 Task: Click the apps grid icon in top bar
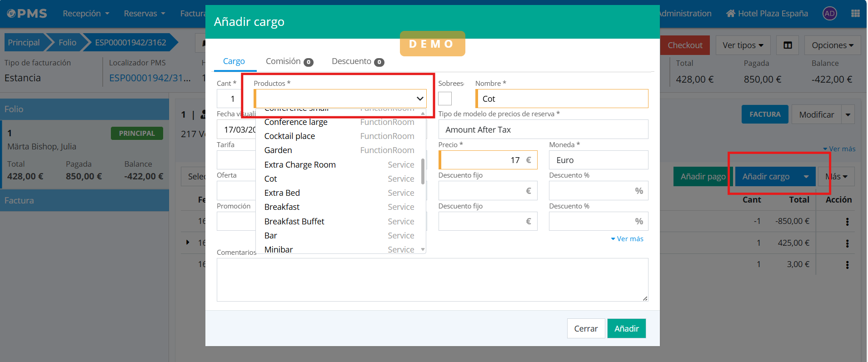[x=855, y=14]
